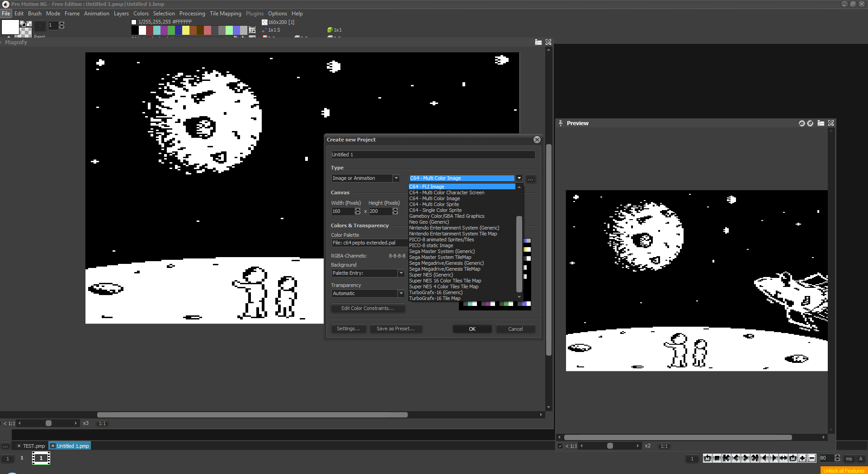Viewport: 868px width, 474px height.
Task: Click the green 1x1 grid indicator icon
Action: (x=330, y=30)
